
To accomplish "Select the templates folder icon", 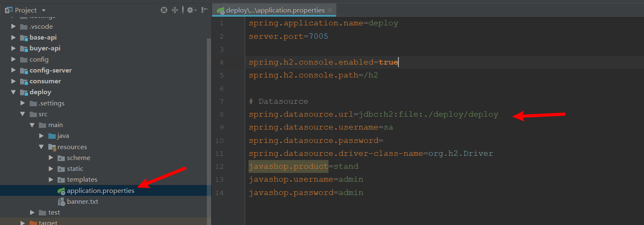I will tap(61, 180).
